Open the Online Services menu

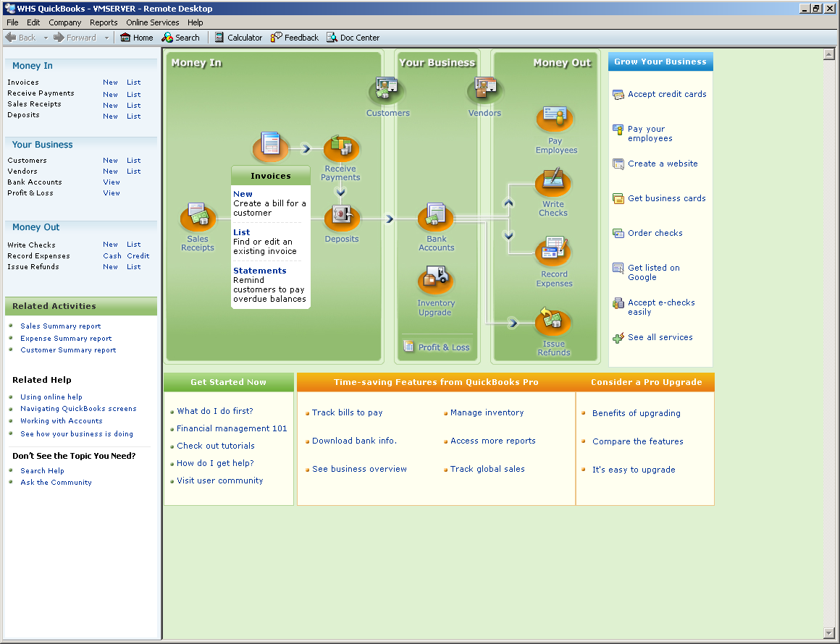pos(153,22)
